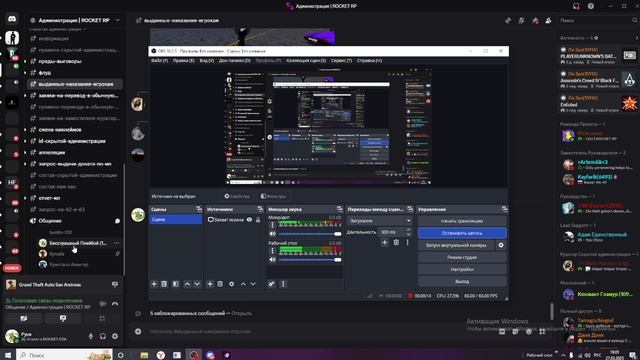Open advanced audio properties gears icon
640x360 pixels.
[271, 284]
